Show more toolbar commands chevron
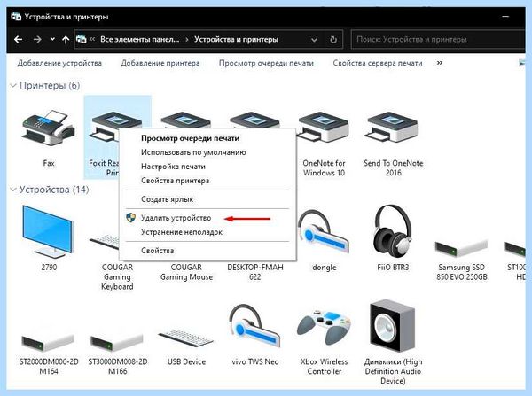Viewport: 532px width, 396px height. [x=440, y=63]
